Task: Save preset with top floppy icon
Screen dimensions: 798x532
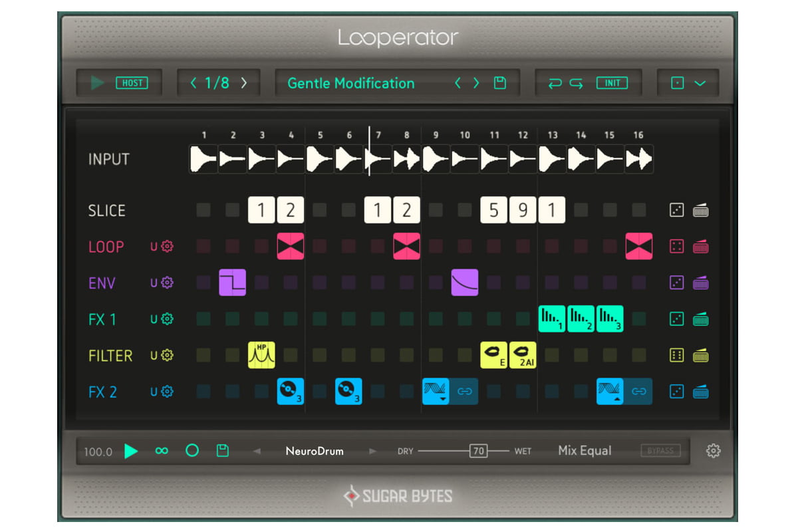Action: [500, 83]
